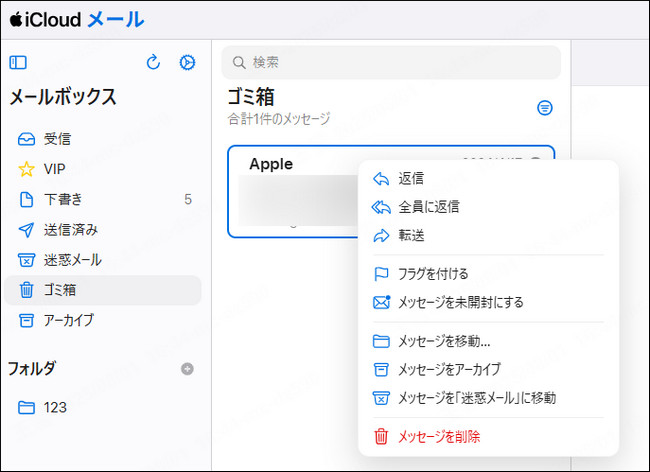
Task: Choose メッセージをアーカイブ menu entry
Action: pos(488,369)
